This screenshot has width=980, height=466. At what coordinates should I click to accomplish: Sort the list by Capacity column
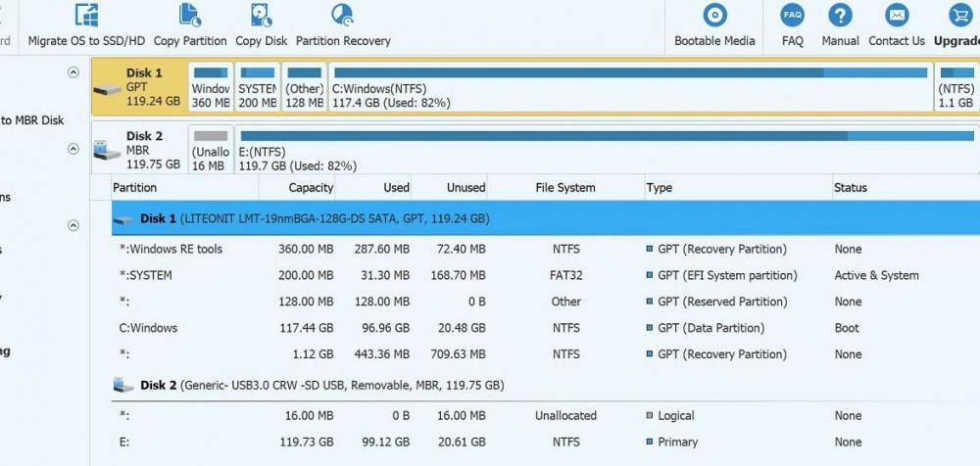click(x=310, y=188)
